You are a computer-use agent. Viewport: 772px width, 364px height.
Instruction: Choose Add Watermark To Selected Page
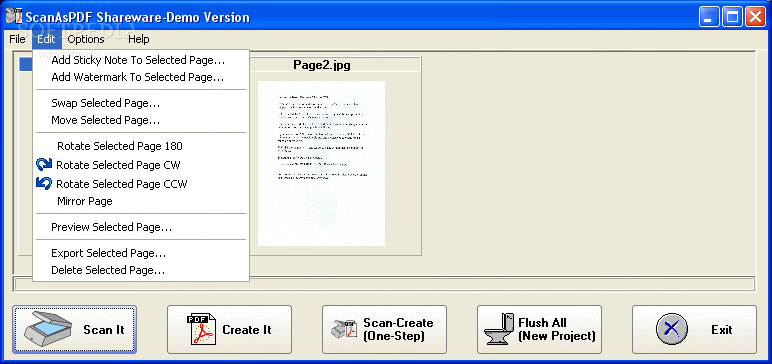[x=141, y=77]
